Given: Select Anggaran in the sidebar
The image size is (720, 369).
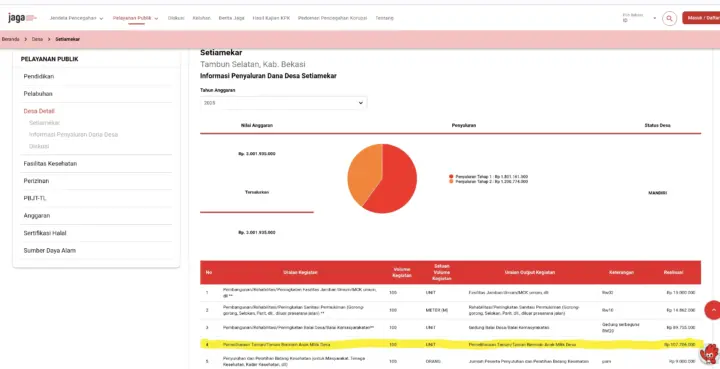Looking at the screenshot, I should point(37,216).
